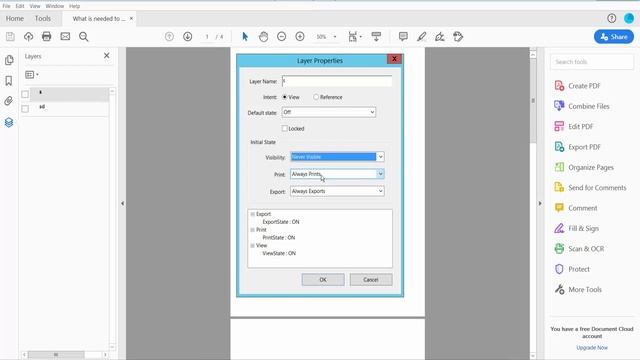
Task: Select the View intent radio button
Action: click(x=285, y=97)
